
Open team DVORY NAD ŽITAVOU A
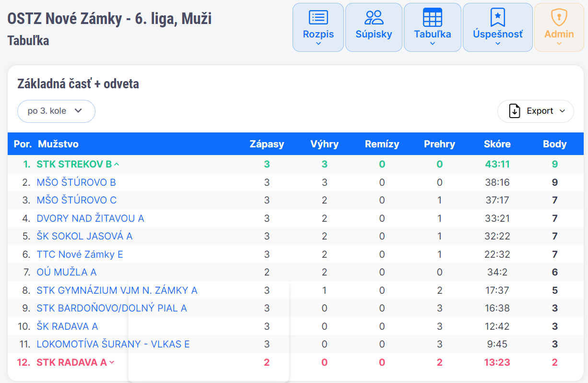(x=90, y=218)
